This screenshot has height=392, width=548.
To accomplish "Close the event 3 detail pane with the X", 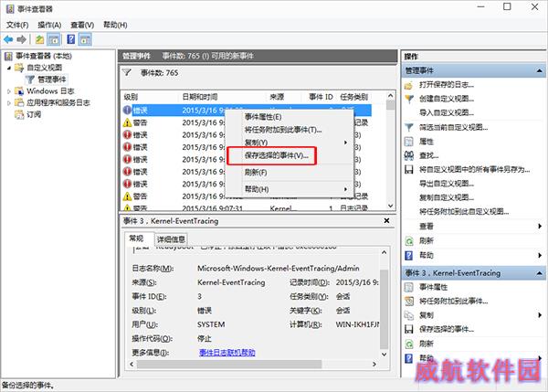I will tap(386, 220).
